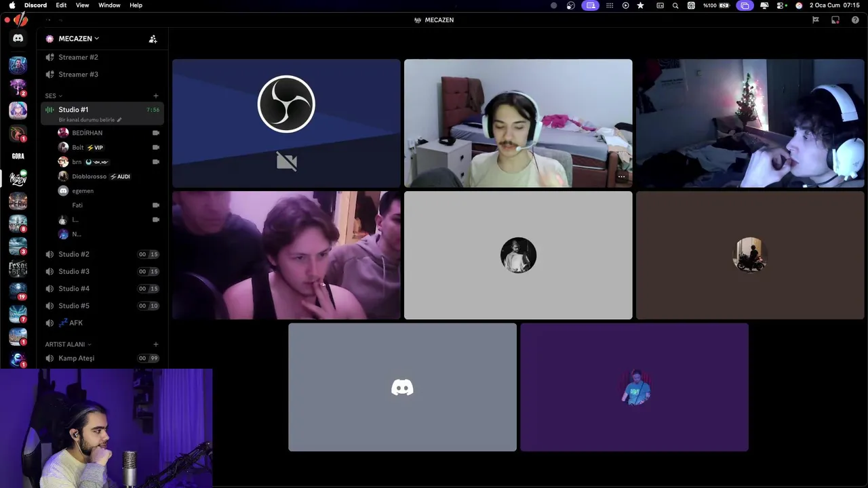
Task: Open the date and time 2 Oca Cum
Action: (835, 5)
